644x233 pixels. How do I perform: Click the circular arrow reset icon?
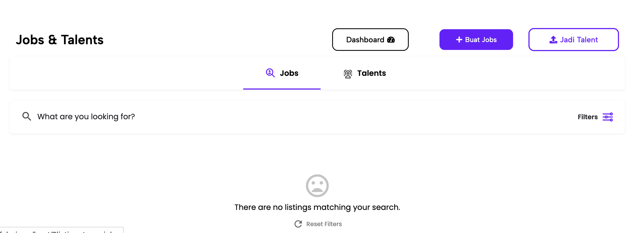298,224
